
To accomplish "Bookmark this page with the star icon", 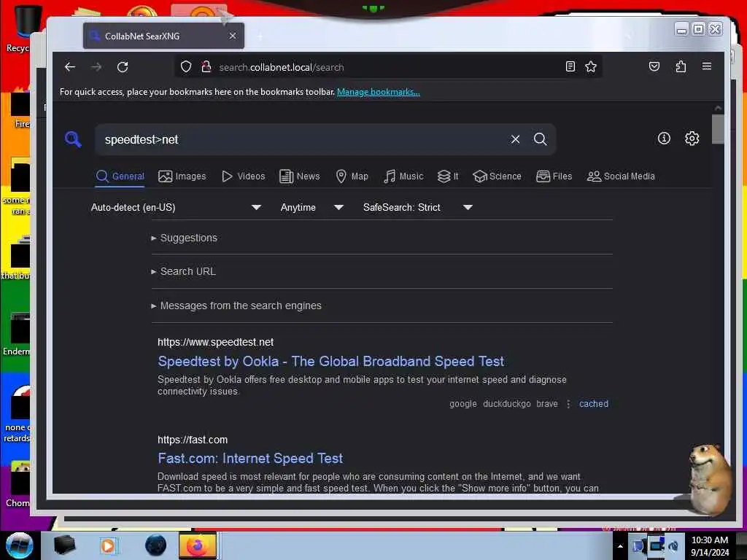I will click(591, 67).
